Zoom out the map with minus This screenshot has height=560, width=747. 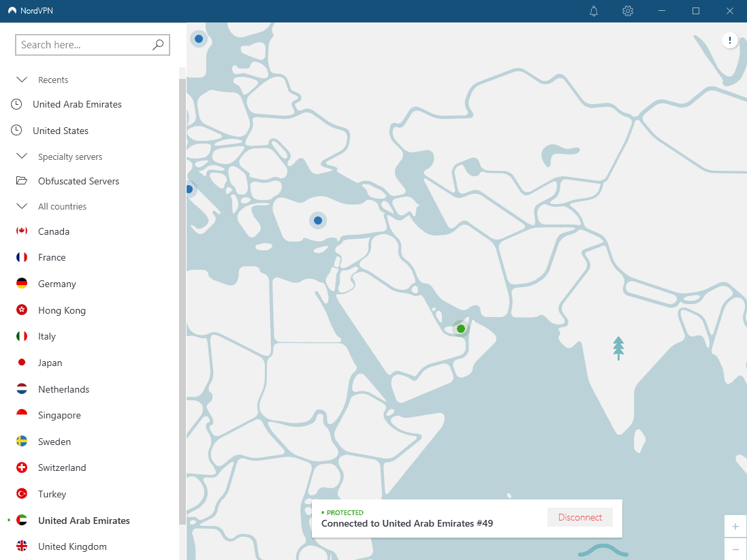tap(735, 549)
